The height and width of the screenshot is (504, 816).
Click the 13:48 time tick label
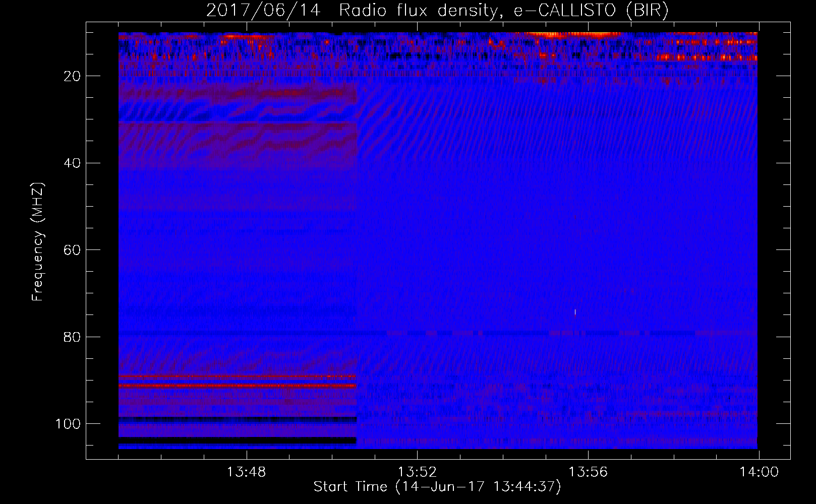[x=246, y=472]
